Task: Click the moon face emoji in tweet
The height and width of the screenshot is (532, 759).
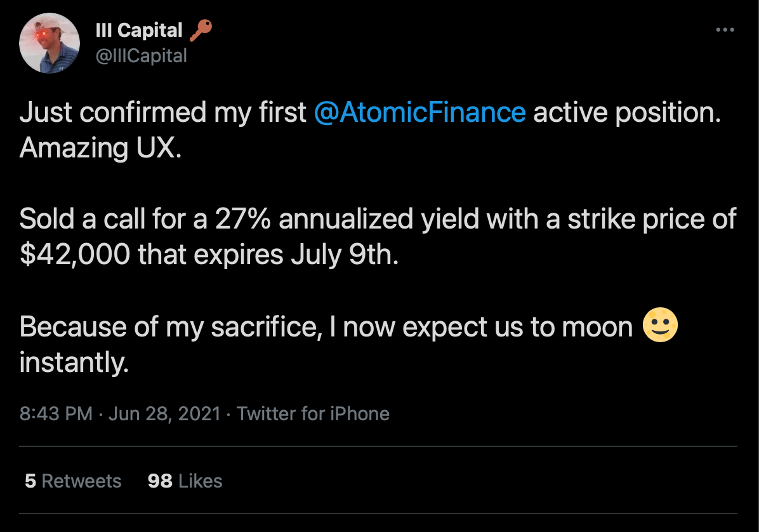Action: (x=660, y=325)
